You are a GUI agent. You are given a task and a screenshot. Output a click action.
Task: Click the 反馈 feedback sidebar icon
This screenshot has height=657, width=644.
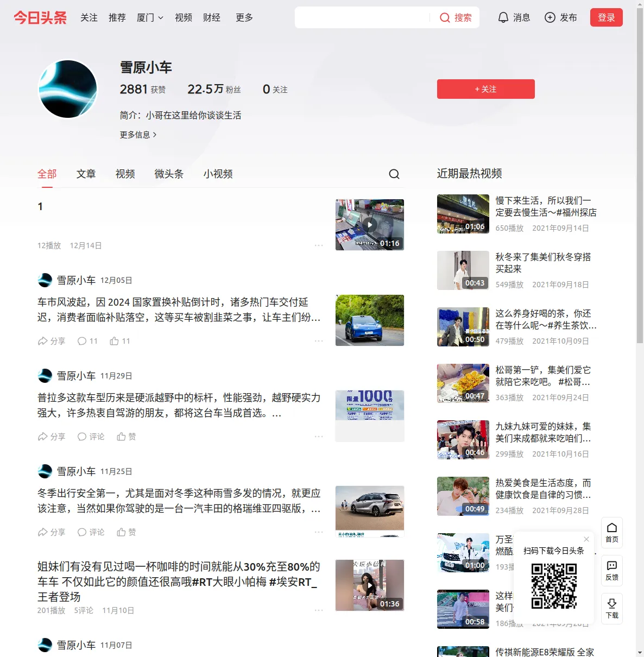[612, 571]
